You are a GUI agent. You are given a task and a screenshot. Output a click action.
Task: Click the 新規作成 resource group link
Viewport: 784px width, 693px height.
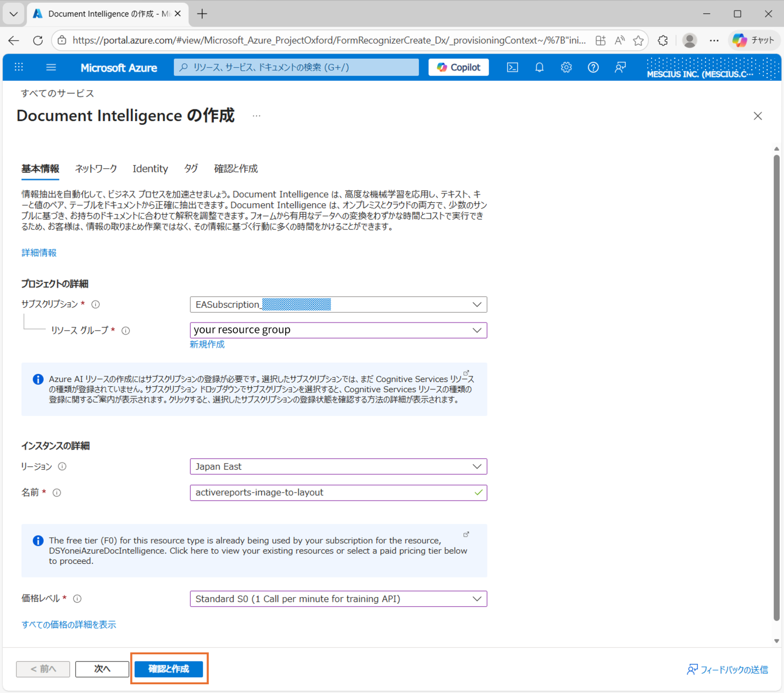[x=207, y=344]
